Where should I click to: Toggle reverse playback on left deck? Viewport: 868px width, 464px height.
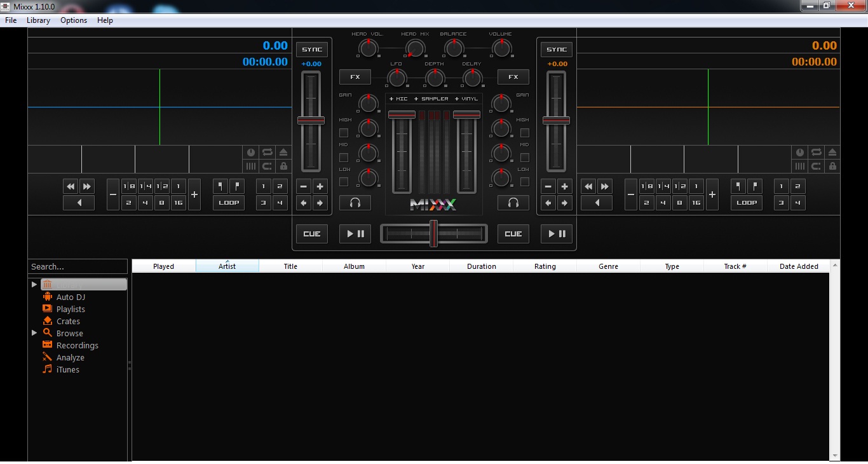point(79,203)
